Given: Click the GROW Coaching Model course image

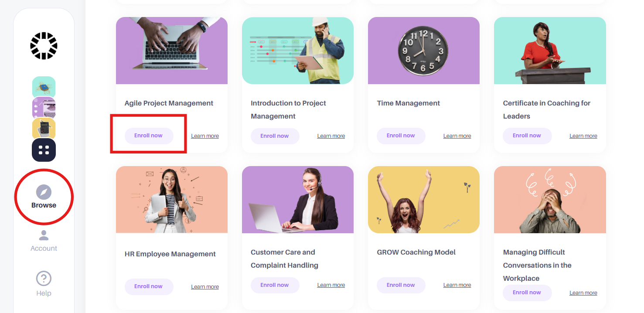Looking at the screenshot, I should [x=424, y=200].
